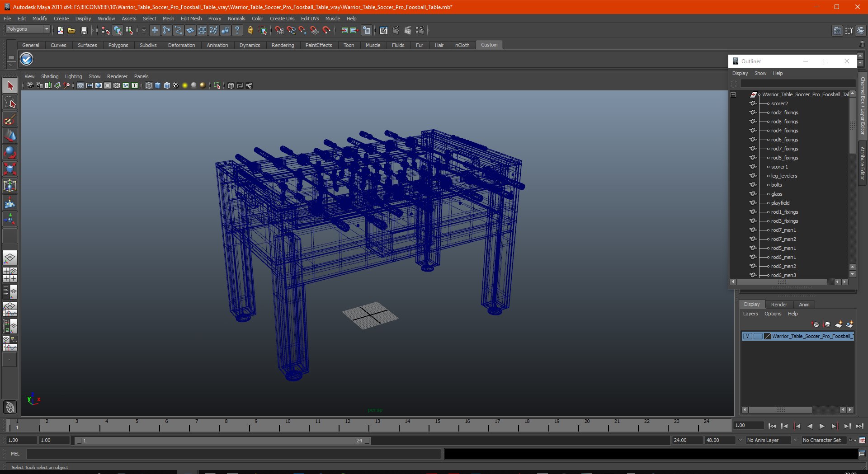Collapse the Warrior_Table_Soccer root node in Outliner
The width and height of the screenshot is (868, 474).
point(733,94)
